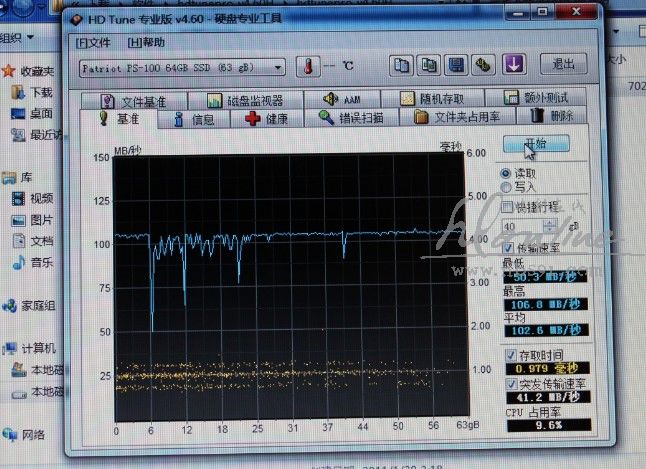Select the 读取 read radio button

click(x=506, y=173)
